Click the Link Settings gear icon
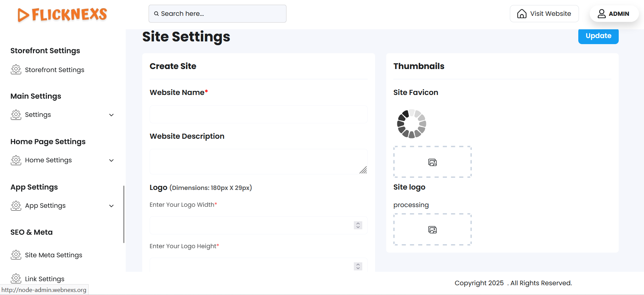The width and height of the screenshot is (644, 295). click(16, 278)
